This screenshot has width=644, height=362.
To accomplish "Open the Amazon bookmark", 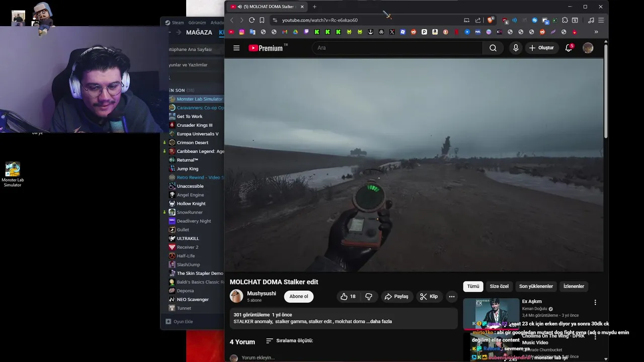I will point(435,32).
